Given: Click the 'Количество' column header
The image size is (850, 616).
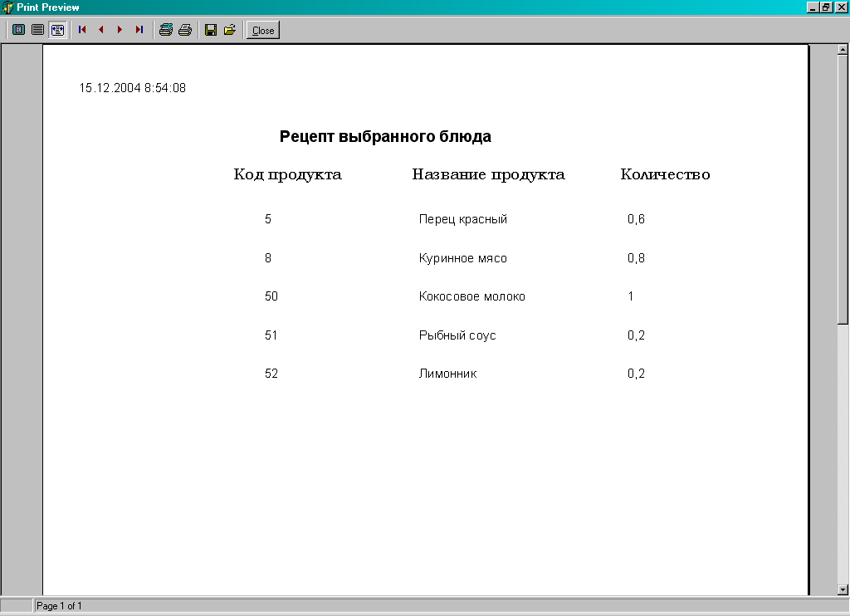Looking at the screenshot, I should click(665, 174).
